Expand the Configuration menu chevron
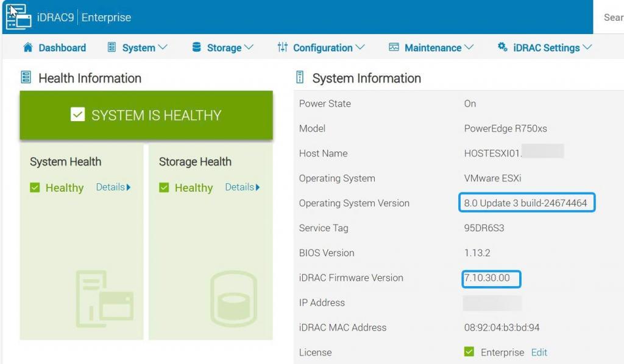The image size is (624, 364). point(360,47)
